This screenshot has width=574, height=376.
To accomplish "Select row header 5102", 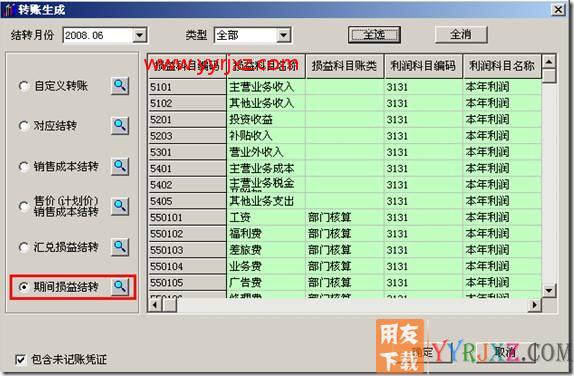I will coord(187,103).
